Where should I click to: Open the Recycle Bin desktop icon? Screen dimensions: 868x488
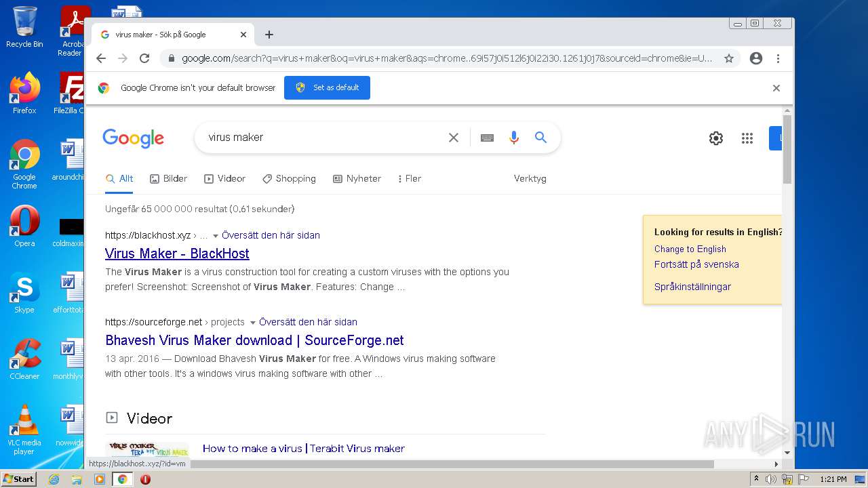coord(24,27)
